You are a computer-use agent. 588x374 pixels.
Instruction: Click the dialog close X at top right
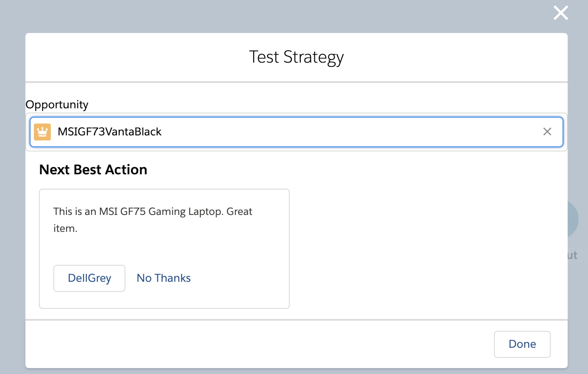[x=560, y=13]
